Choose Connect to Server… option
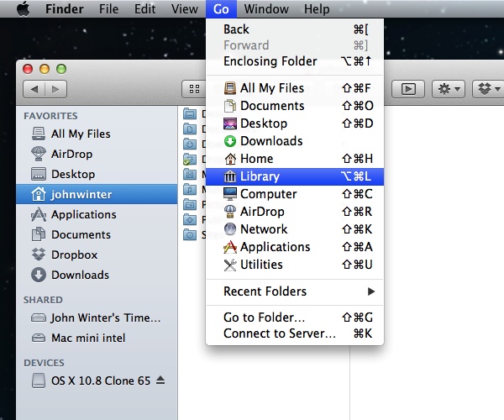 (295, 333)
